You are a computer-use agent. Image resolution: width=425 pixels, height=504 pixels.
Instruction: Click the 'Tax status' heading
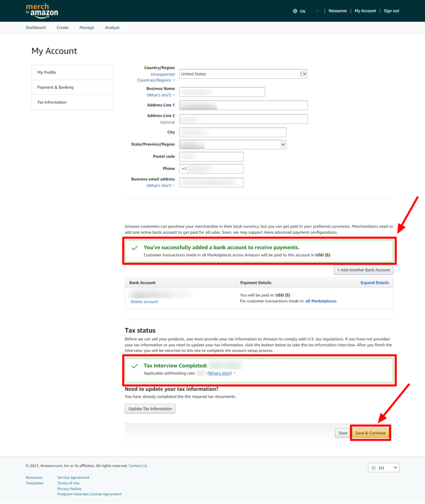140,331
